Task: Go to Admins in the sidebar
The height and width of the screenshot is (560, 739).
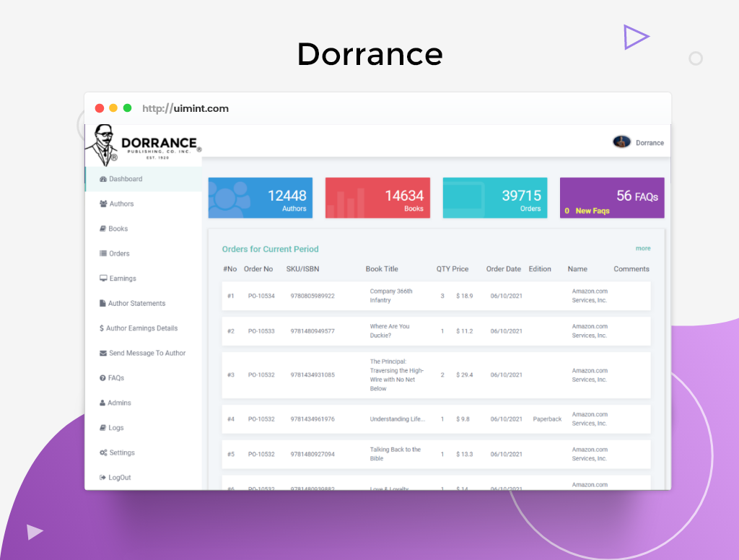Action: (x=119, y=403)
